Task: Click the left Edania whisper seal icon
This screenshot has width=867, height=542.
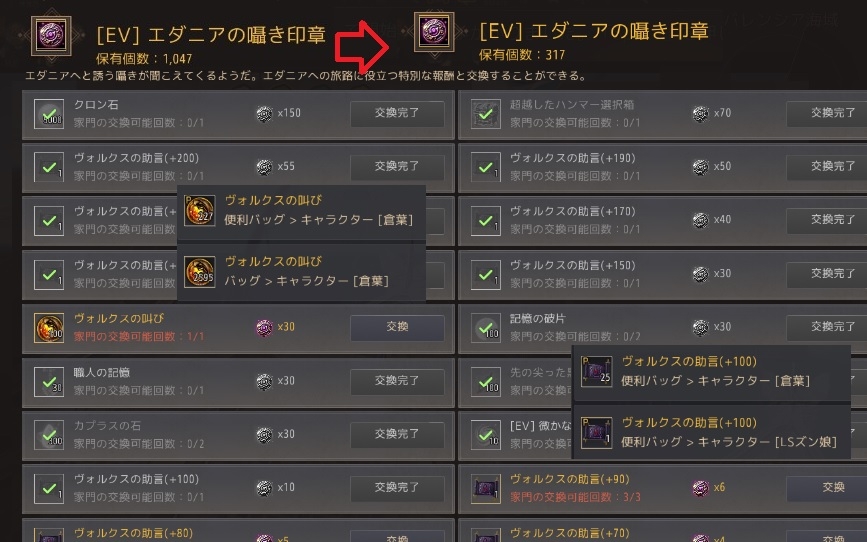Action: (51, 35)
